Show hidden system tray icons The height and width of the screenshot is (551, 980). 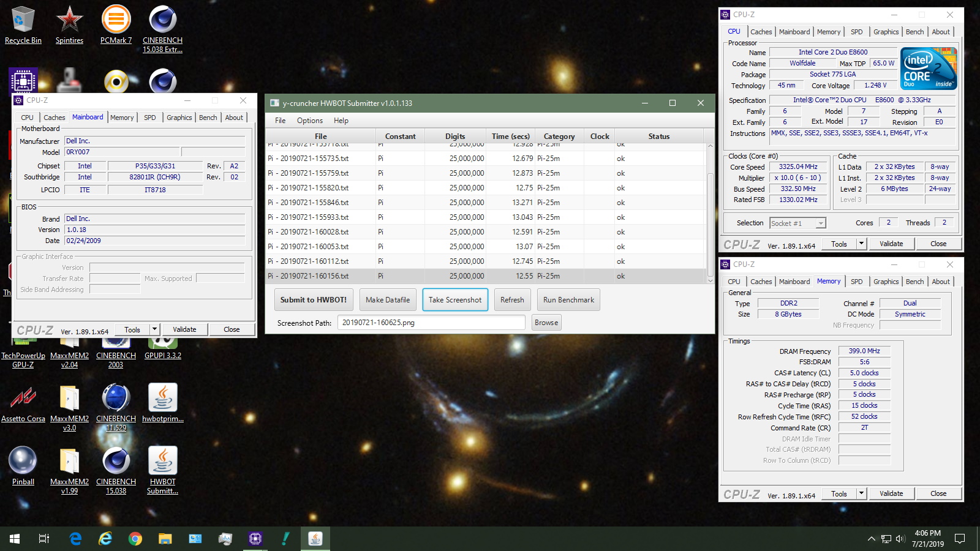coord(871,539)
